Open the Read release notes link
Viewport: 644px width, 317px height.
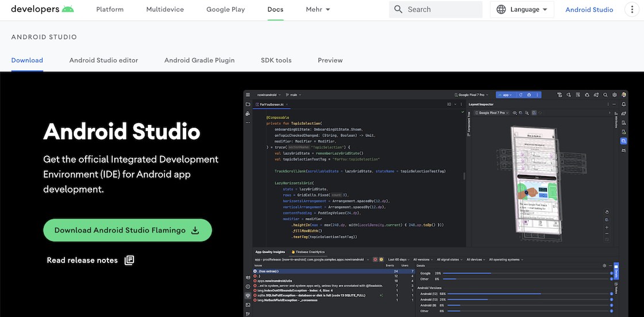[90, 260]
